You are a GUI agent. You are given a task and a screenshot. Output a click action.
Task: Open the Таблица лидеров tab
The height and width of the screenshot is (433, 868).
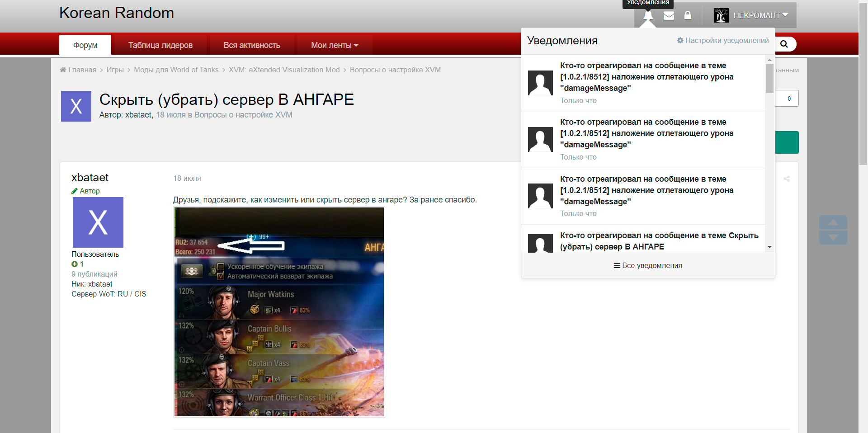(160, 45)
